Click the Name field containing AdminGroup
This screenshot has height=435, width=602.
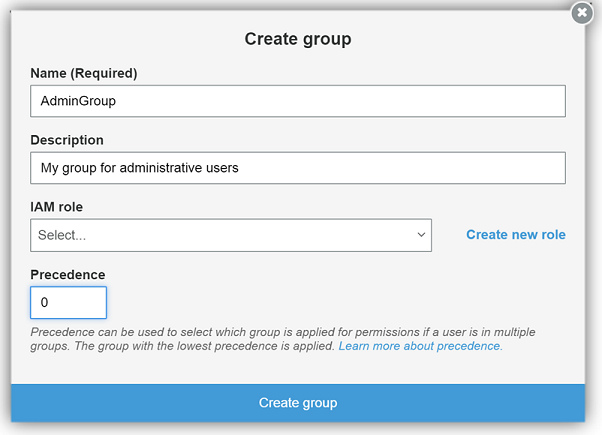pyautogui.click(x=298, y=101)
